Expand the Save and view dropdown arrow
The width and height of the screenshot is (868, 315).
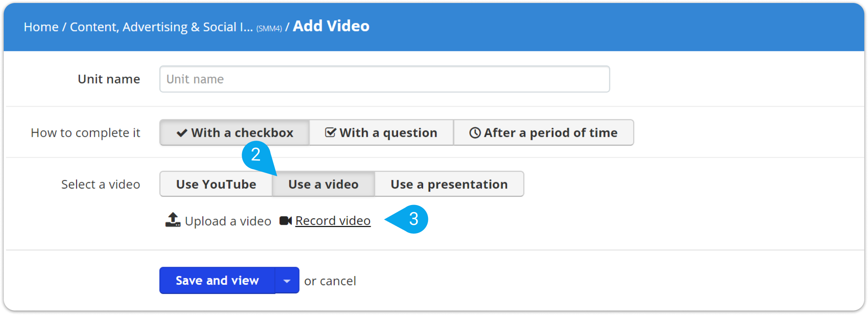tap(287, 281)
